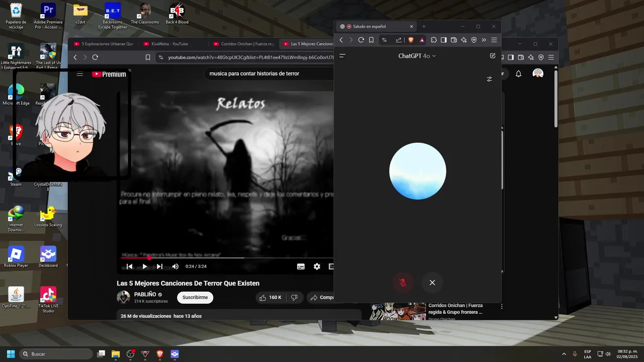Open Brave browser from the taskbar
The height and width of the screenshot is (362, 644).
(160, 354)
